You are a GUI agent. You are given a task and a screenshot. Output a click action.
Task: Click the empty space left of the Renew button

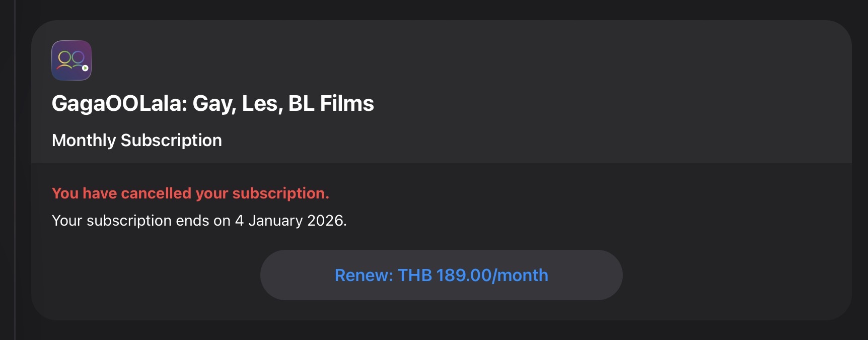tap(151, 276)
